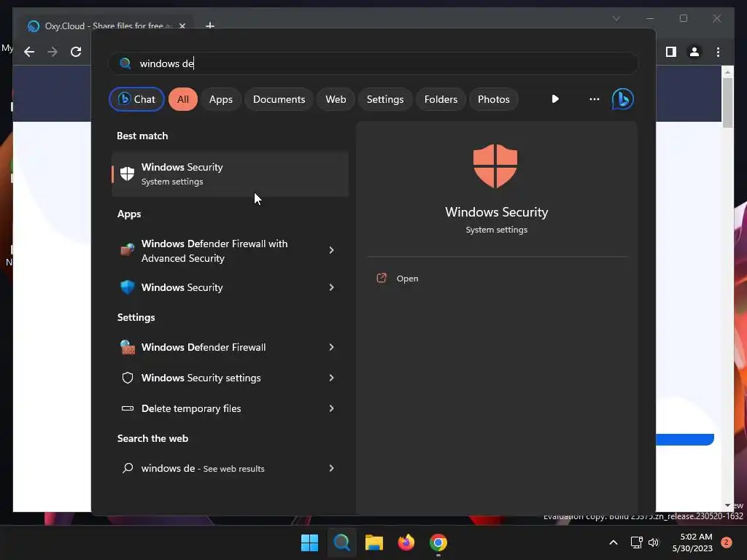Open Bing Chat icon at search panel corner
This screenshot has width=747, height=560.
(x=623, y=99)
